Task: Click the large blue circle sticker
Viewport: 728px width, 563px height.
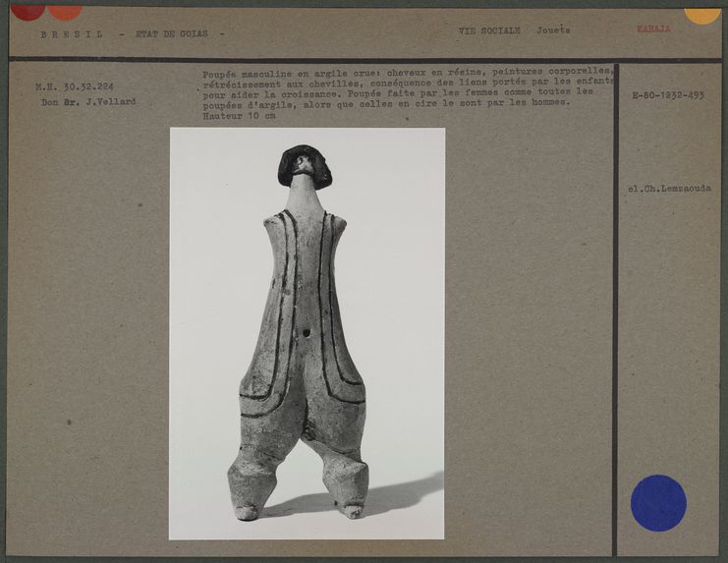Action: (657, 502)
